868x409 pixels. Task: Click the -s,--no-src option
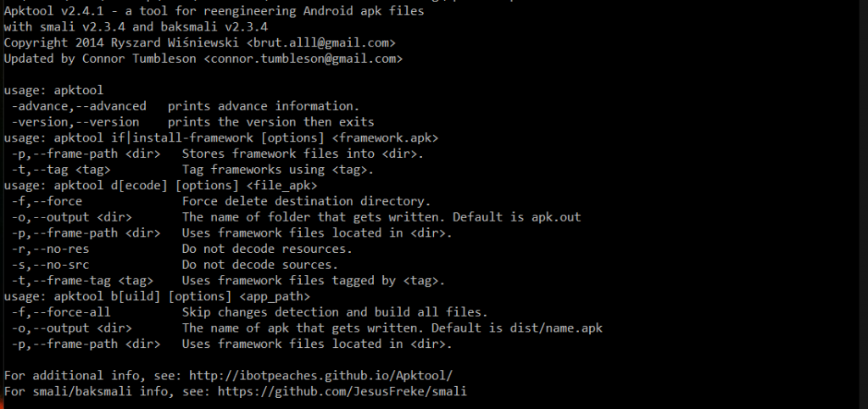[50, 264]
